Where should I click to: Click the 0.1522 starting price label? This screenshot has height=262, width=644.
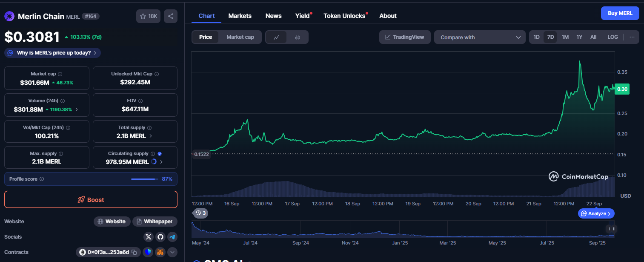click(201, 154)
